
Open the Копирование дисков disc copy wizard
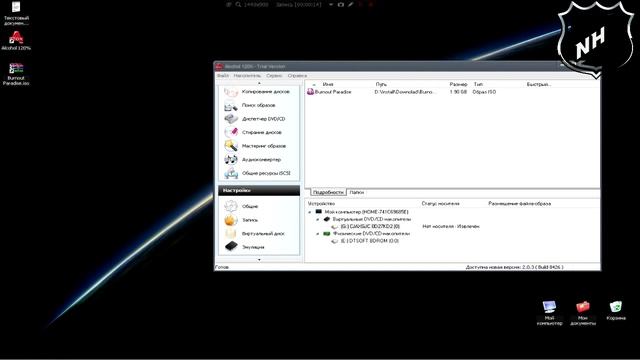[x=258, y=92]
